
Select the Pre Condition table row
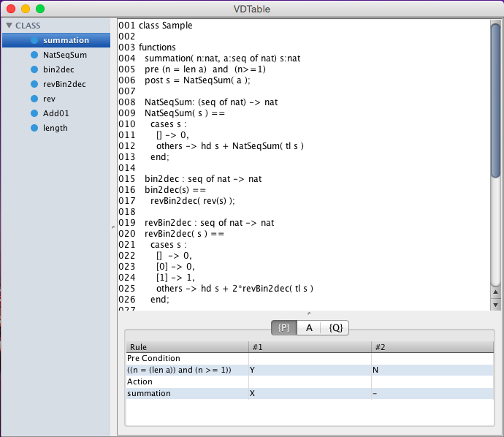(310, 358)
